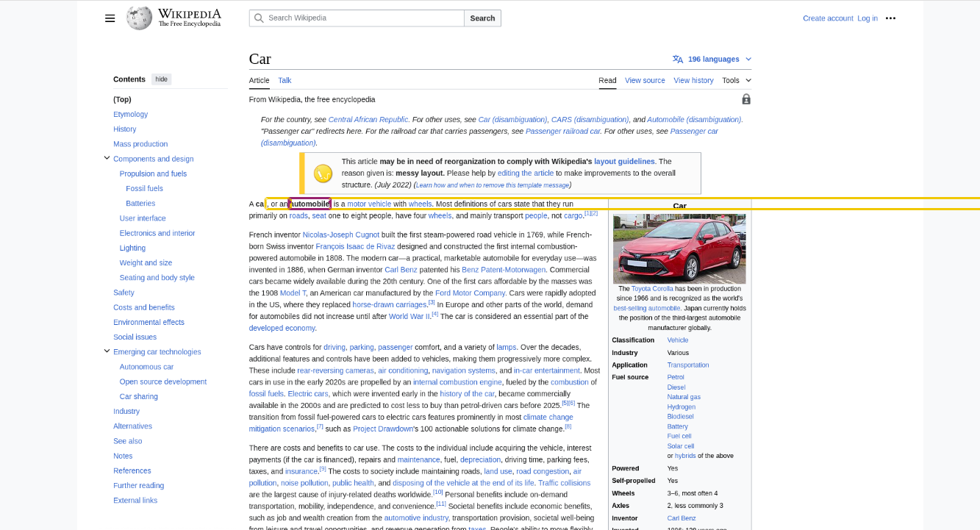Click the yellow reorganization notice icon
Screen dimensions: 980x530
[x=323, y=173]
